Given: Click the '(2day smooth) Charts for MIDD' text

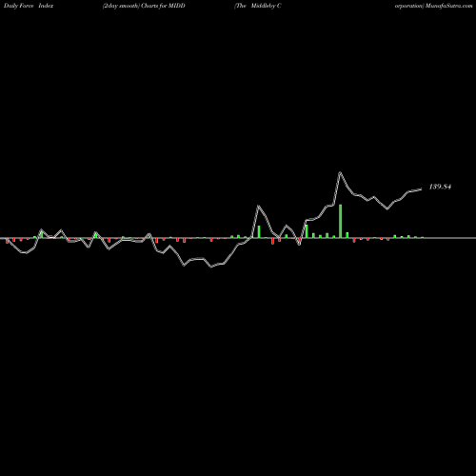Looking at the screenshot, I should 144,6.
